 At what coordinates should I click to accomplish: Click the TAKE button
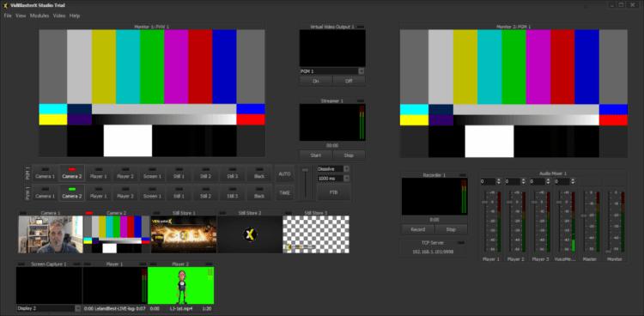pyautogui.click(x=284, y=192)
